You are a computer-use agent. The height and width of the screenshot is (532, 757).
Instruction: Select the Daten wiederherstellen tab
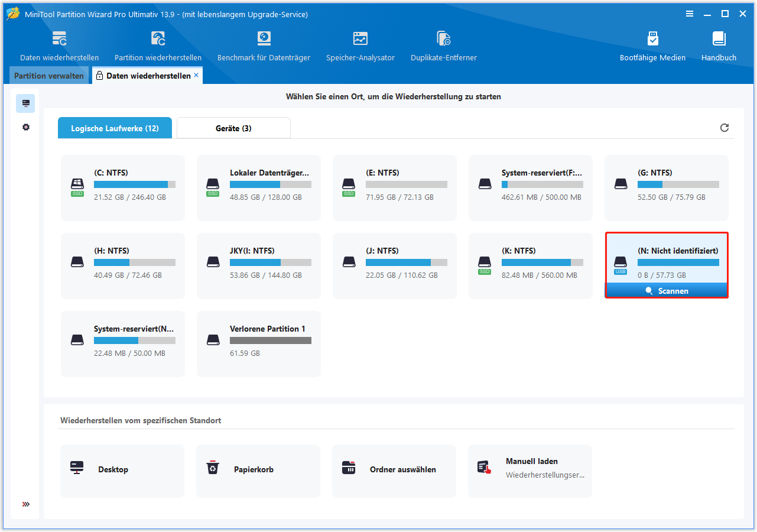coord(148,76)
